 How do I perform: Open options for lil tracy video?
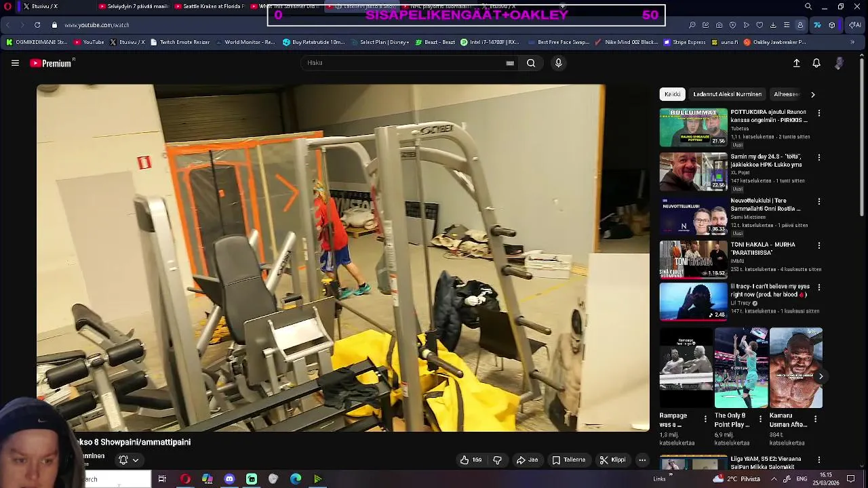click(819, 287)
